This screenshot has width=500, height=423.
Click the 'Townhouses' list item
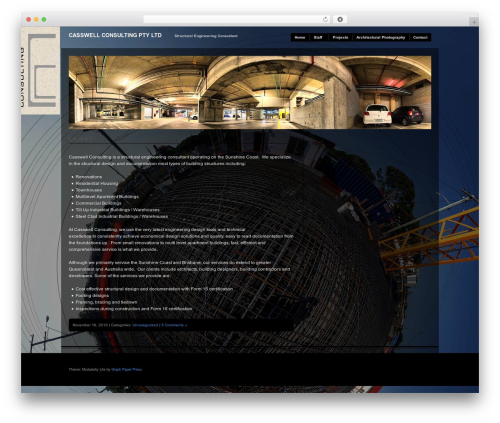89,190
